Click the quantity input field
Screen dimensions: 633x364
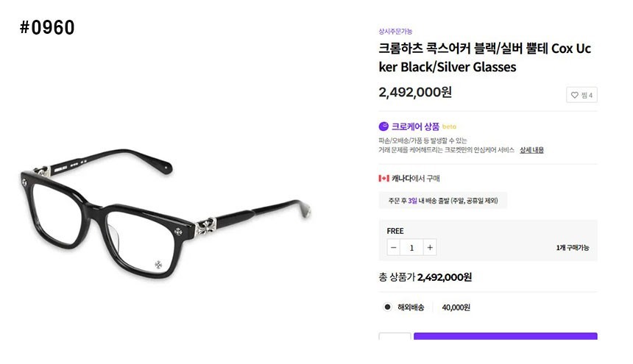[411, 248]
